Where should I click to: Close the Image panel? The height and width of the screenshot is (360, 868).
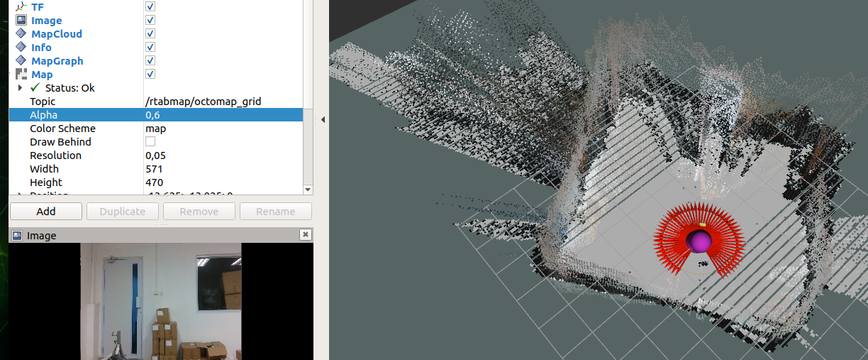click(x=305, y=235)
